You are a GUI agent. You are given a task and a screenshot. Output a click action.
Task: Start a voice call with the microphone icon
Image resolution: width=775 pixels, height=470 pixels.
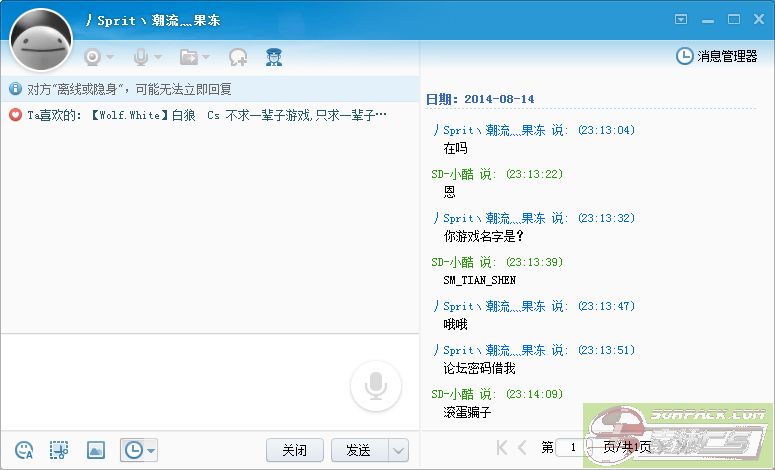tap(141, 57)
